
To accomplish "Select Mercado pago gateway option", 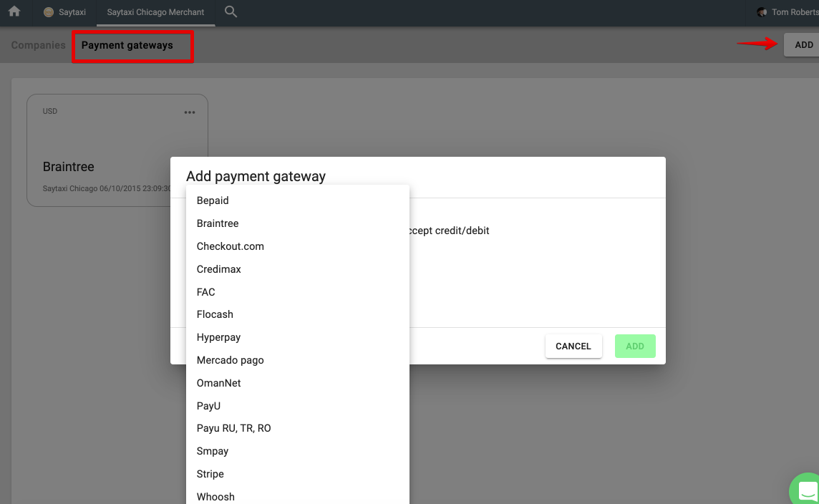I will pyautogui.click(x=298, y=360).
